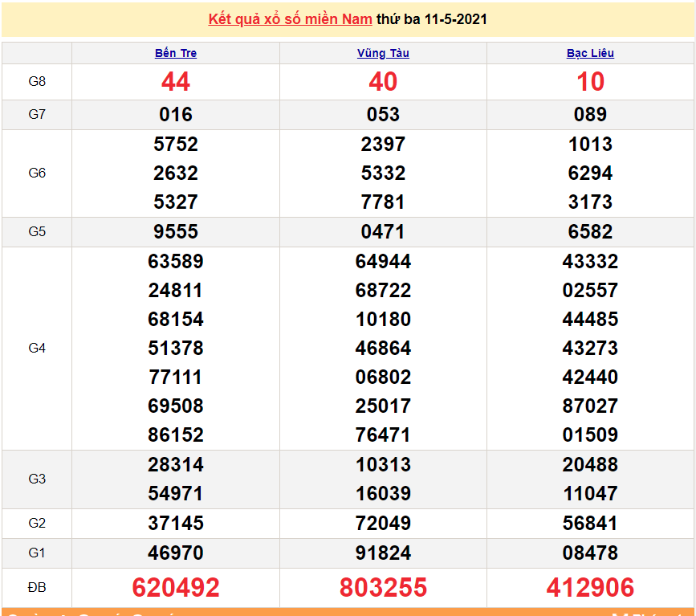Open the Bạc Liêu province link

pos(590,53)
